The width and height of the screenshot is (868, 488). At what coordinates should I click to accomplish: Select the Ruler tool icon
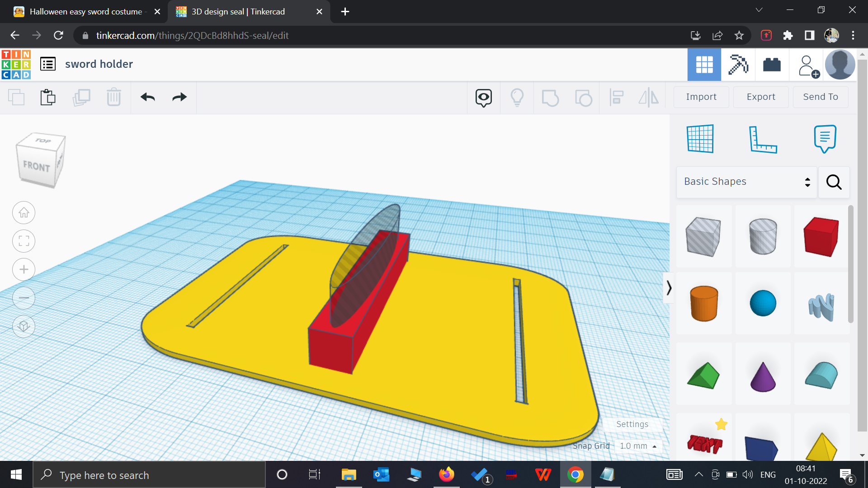tap(763, 139)
